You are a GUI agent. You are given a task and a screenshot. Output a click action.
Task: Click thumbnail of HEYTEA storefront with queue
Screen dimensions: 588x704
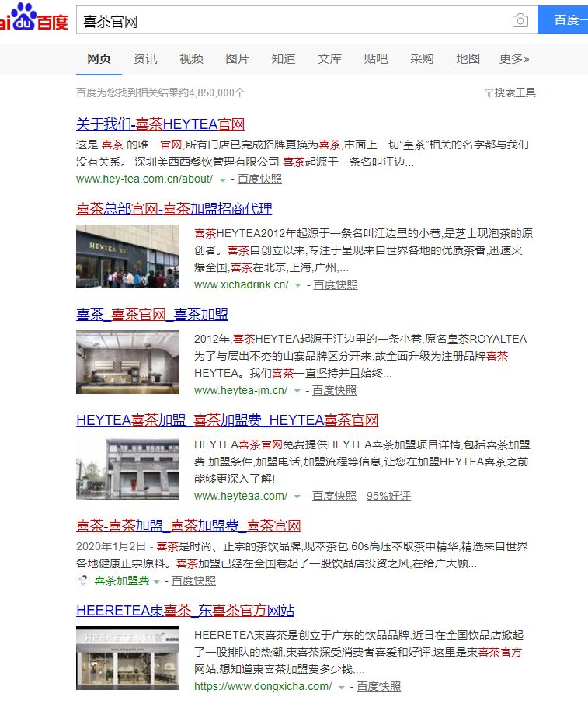pyautogui.click(x=127, y=256)
